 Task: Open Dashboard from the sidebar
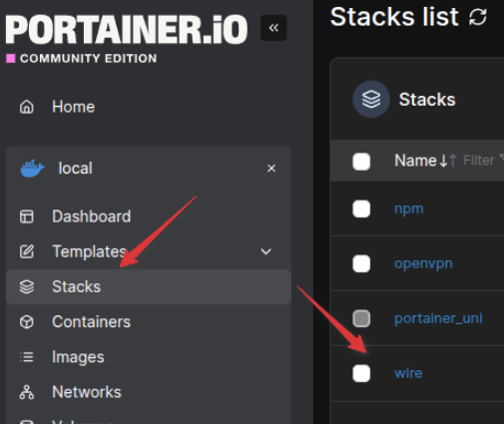click(92, 216)
